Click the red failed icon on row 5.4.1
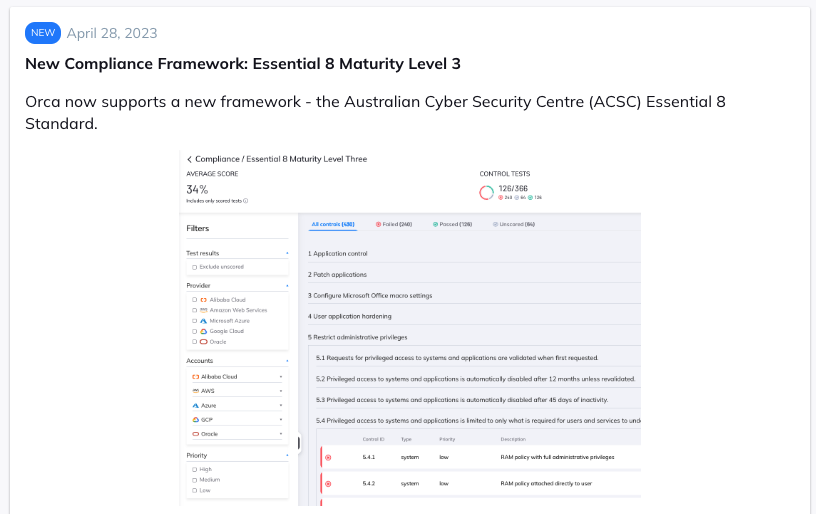The height and width of the screenshot is (514, 816). (328, 458)
